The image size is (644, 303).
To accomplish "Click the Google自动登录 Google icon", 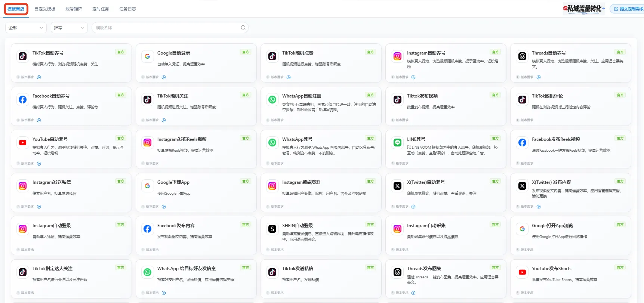I will (148, 56).
